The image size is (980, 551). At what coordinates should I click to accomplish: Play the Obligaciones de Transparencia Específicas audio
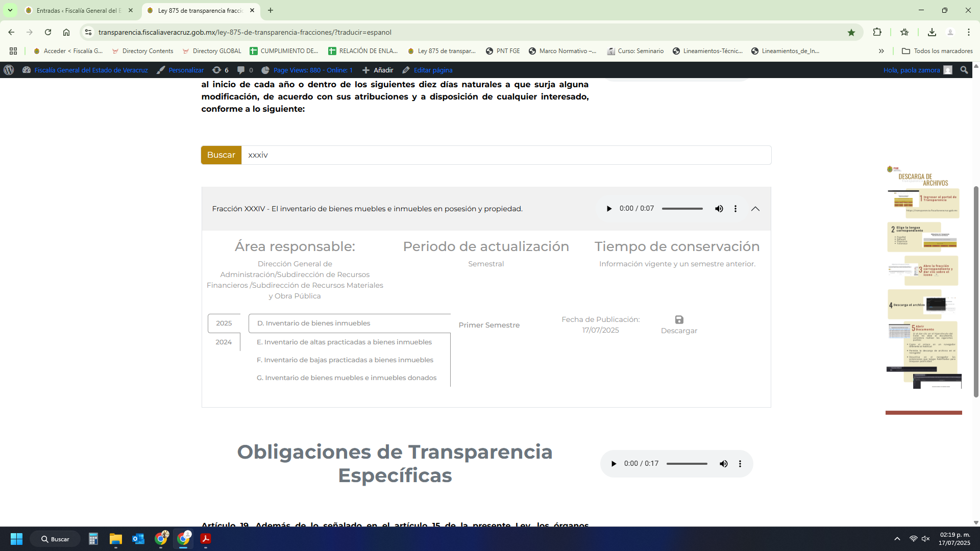tap(614, 464)
